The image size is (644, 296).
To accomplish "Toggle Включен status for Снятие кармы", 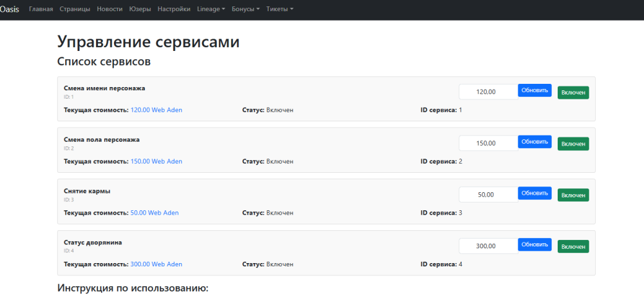I will [573, 195].
